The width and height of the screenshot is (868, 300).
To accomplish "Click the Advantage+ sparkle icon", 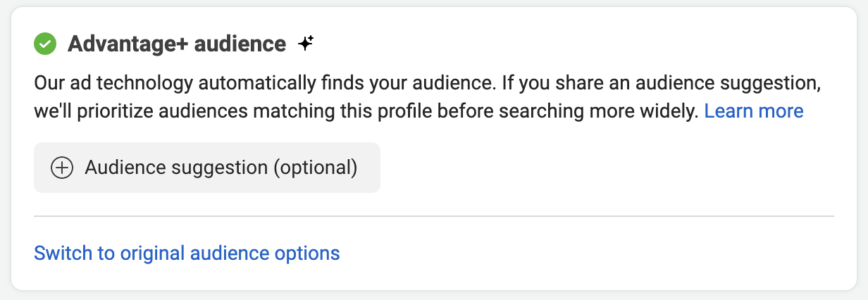I will pos(305,44).
